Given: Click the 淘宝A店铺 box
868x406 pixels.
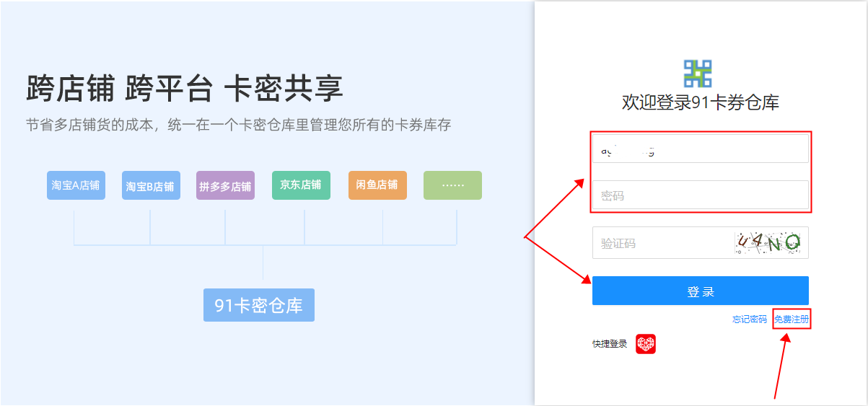Looking at the screenshot, I should click(76, 185).
